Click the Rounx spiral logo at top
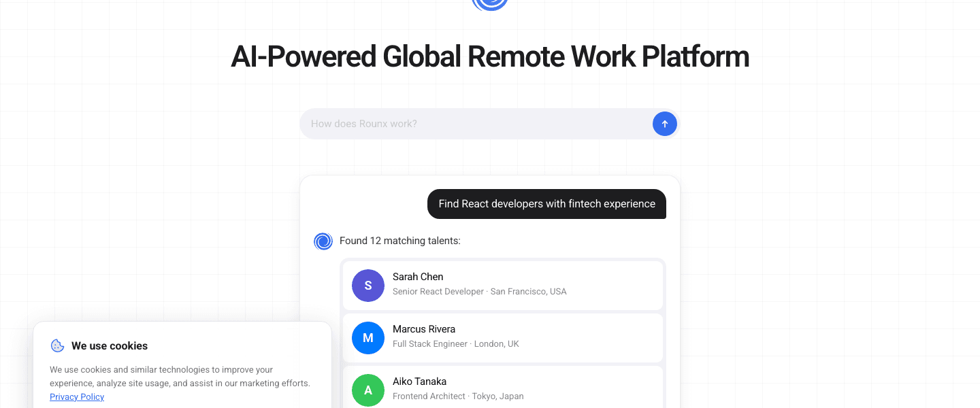Screen dimensions: 980x408 point(490,3)
